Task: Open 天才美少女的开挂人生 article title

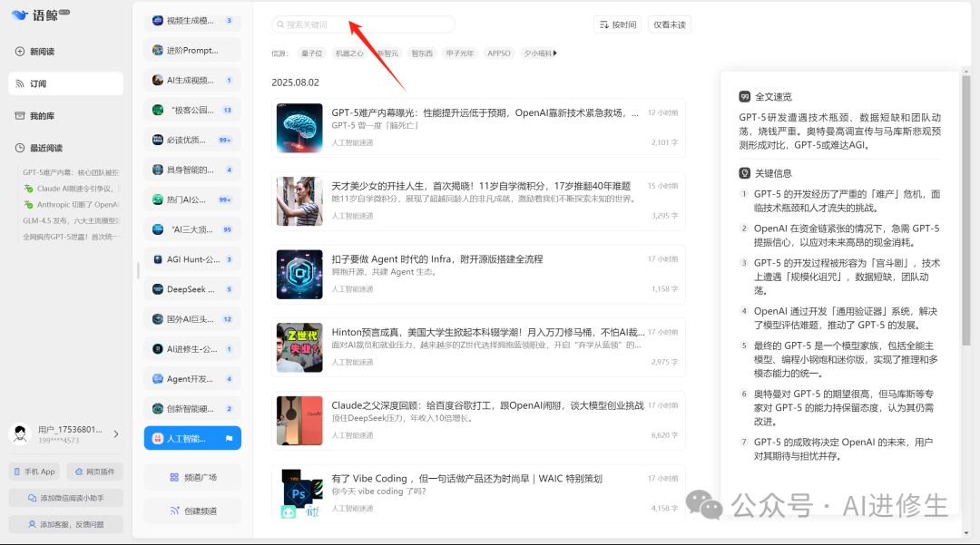Action: click(481, 185)
